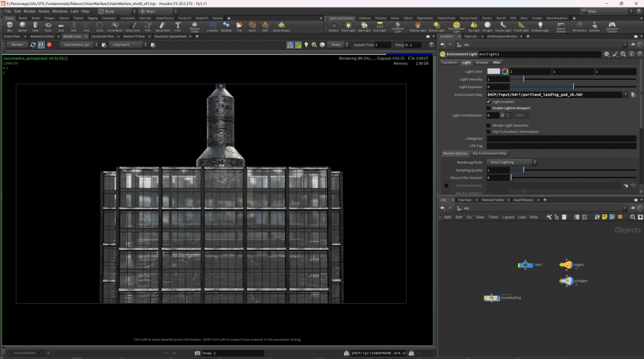
Task: Add a light contribution with plus button
Action: pos(502,116)
